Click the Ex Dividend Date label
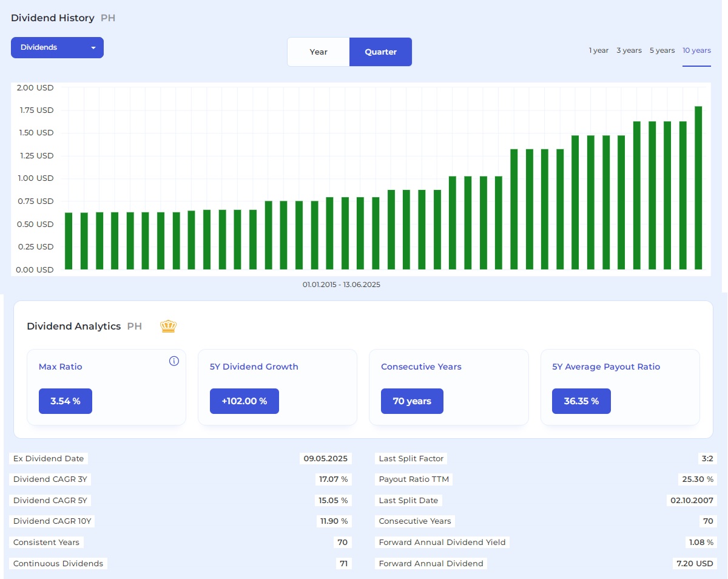 point(49,459)
